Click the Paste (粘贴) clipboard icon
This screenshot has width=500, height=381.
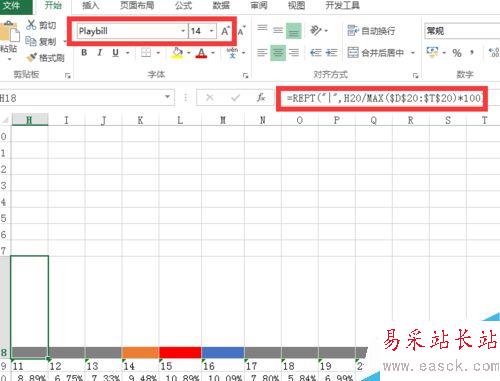(x=9, y=32)
